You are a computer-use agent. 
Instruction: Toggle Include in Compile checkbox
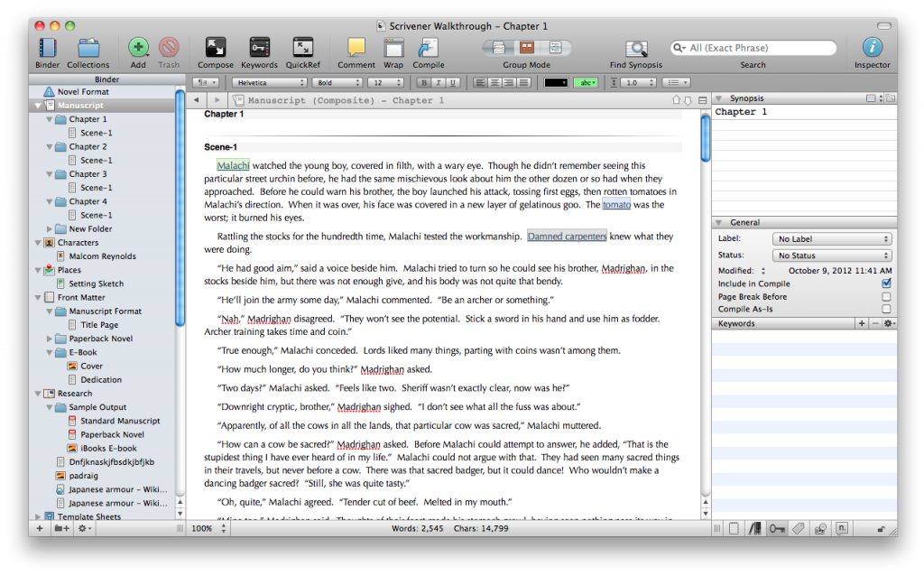click(x=888, y=283)
